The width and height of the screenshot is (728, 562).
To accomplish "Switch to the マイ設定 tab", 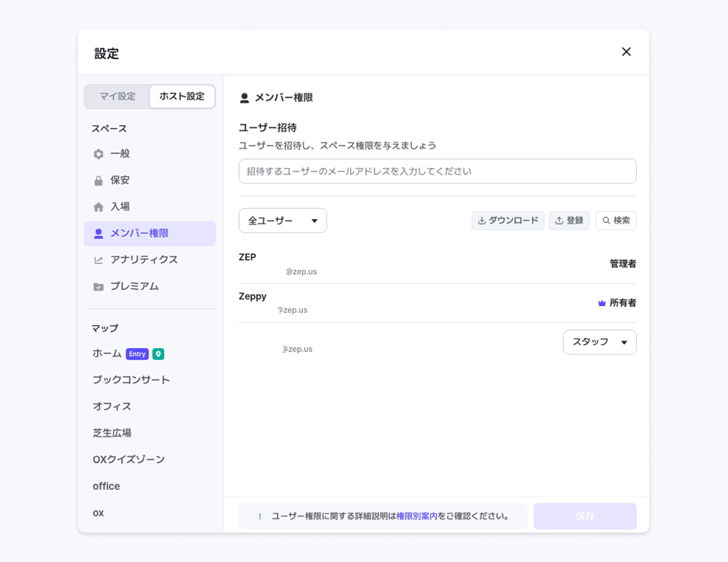I will 118,96.
